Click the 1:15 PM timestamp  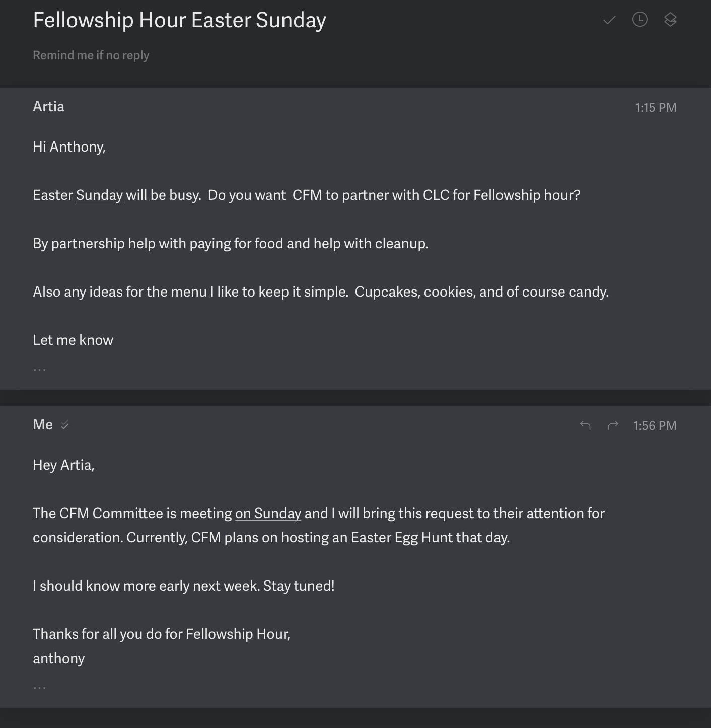pos(656,108)
